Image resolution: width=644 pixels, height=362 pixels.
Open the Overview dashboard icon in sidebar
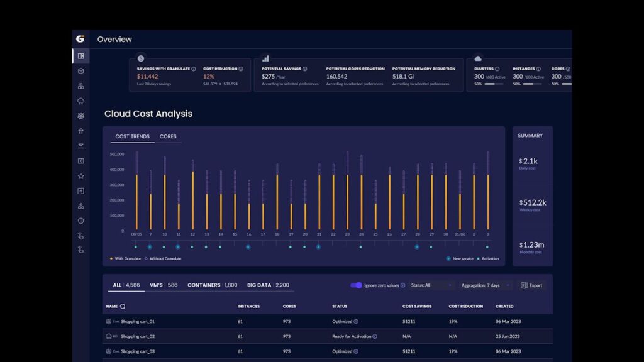[80, 56]
